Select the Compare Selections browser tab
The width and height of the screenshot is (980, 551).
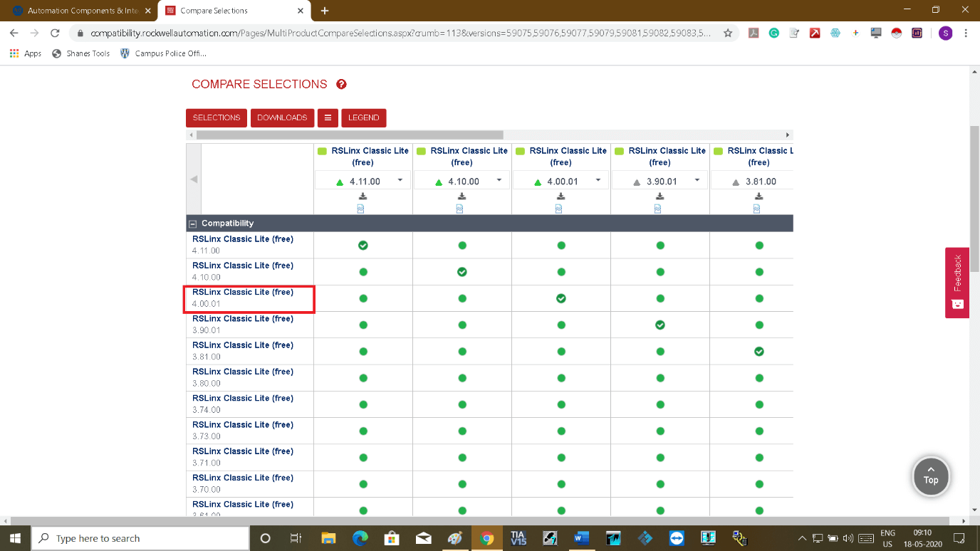coord(233,11)
